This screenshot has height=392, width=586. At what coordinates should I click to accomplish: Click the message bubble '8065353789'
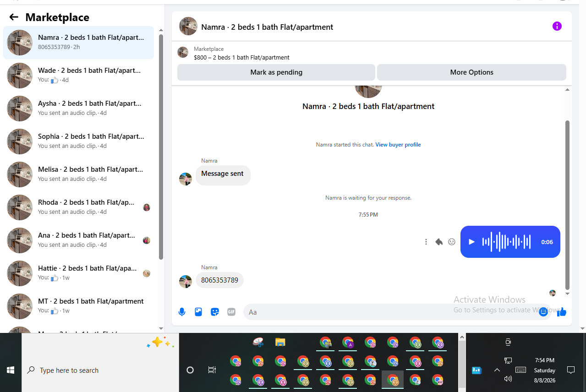pyautogui.click(x=219, y=280)
